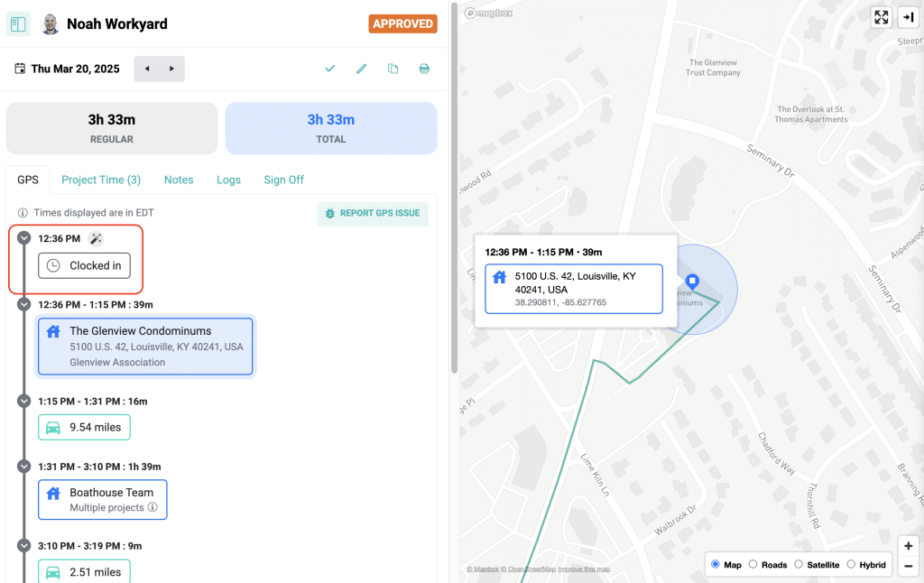
Task: Open the Notes tab
Action: (x=179, y=180)
